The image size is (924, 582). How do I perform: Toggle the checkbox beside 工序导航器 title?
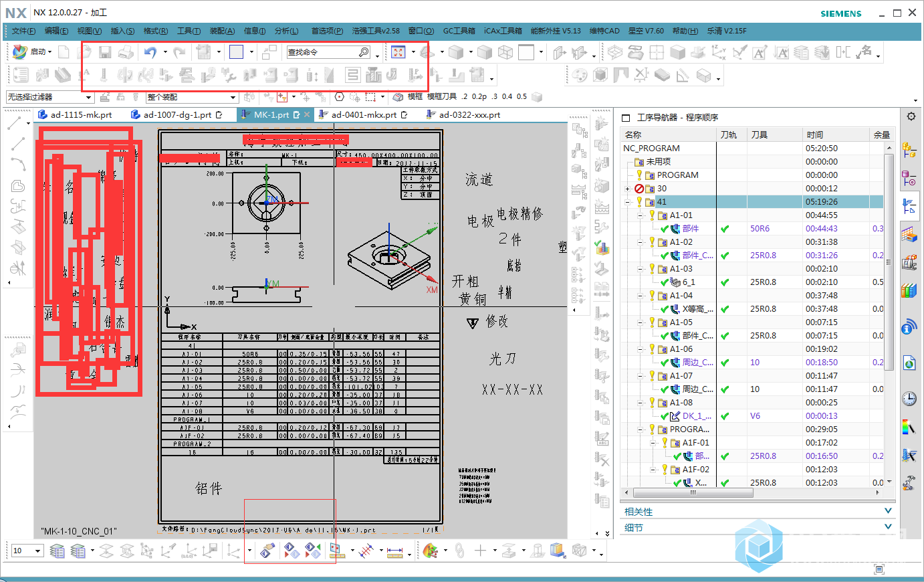626,118
